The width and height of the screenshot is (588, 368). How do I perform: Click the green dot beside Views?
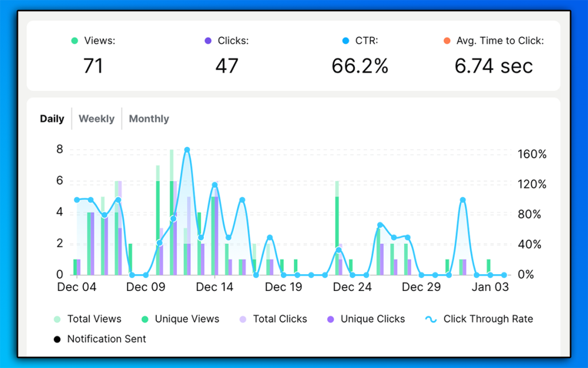(74, 41)
